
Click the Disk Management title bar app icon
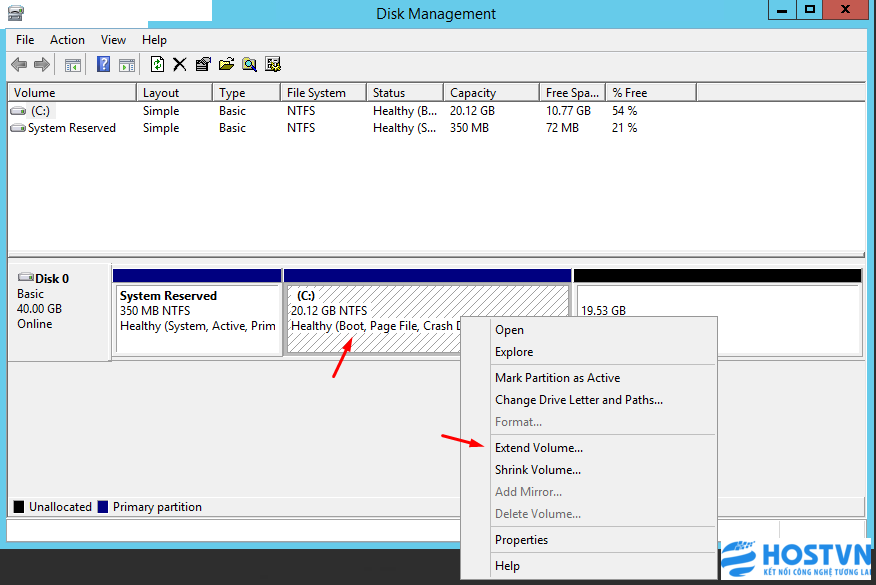[x=16, y=12]
